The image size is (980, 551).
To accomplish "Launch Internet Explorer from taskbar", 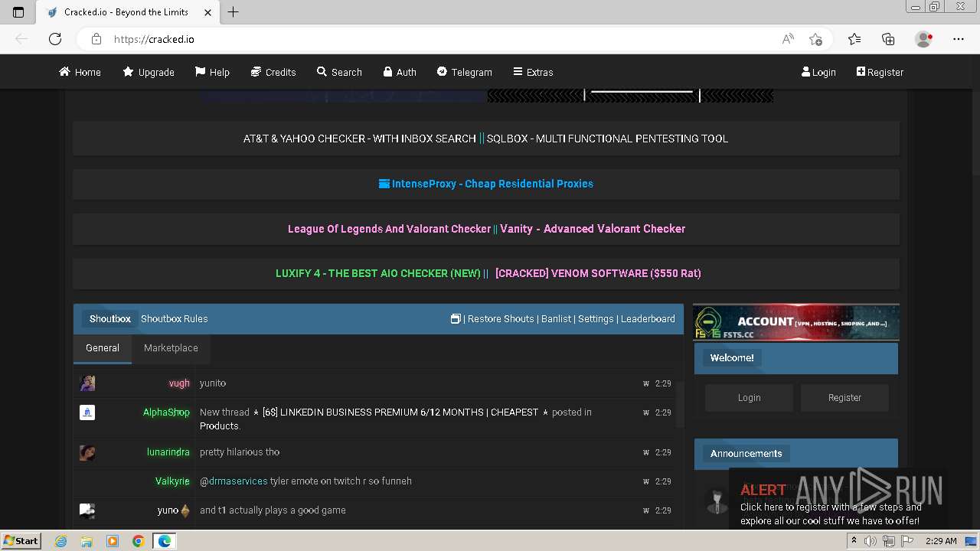I will coord(61,541).
